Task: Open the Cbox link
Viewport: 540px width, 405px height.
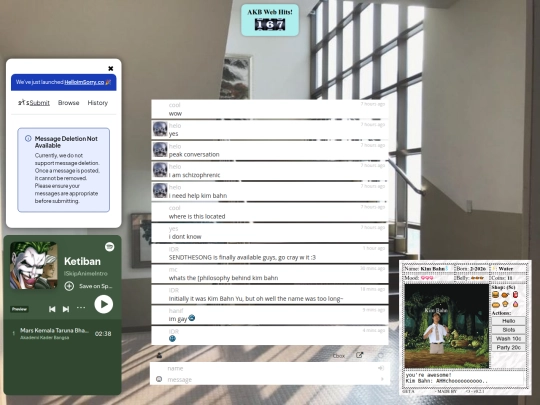Action: coord(339,356)
